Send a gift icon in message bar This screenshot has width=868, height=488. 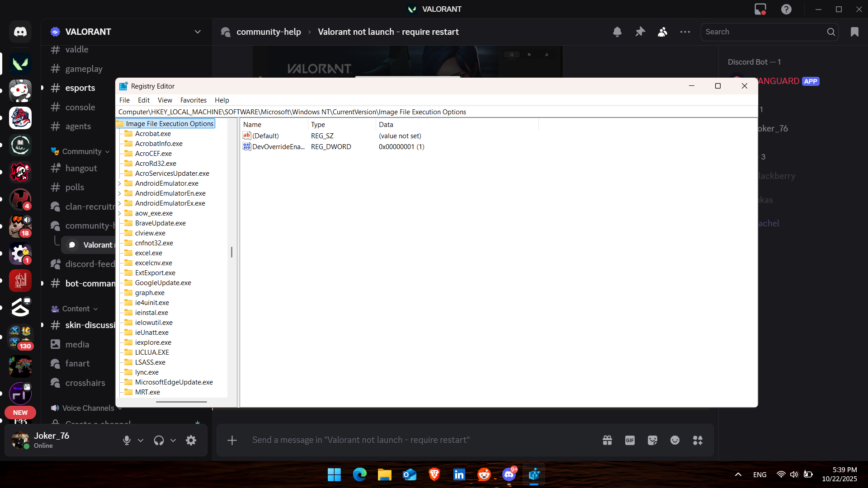607,440
